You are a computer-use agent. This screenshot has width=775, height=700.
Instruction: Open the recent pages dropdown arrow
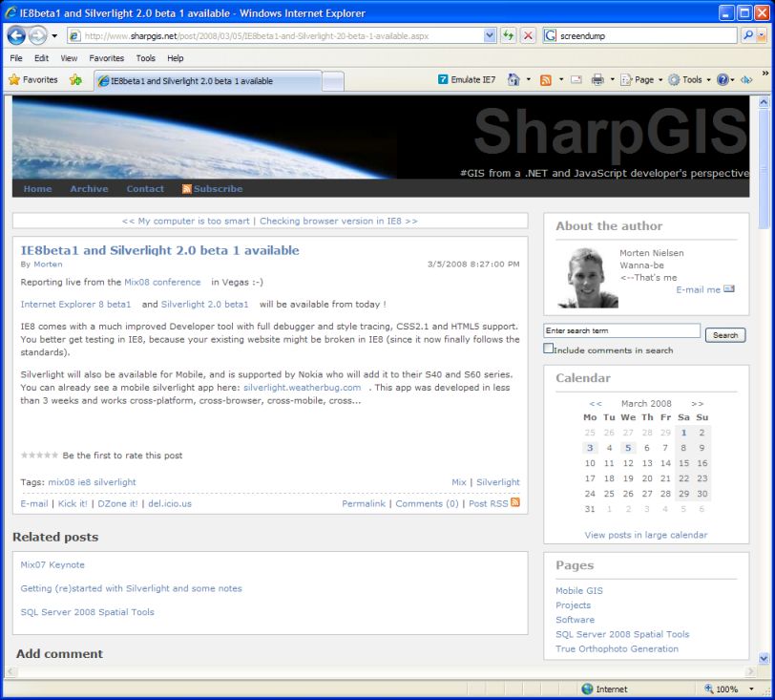point(54,36)
